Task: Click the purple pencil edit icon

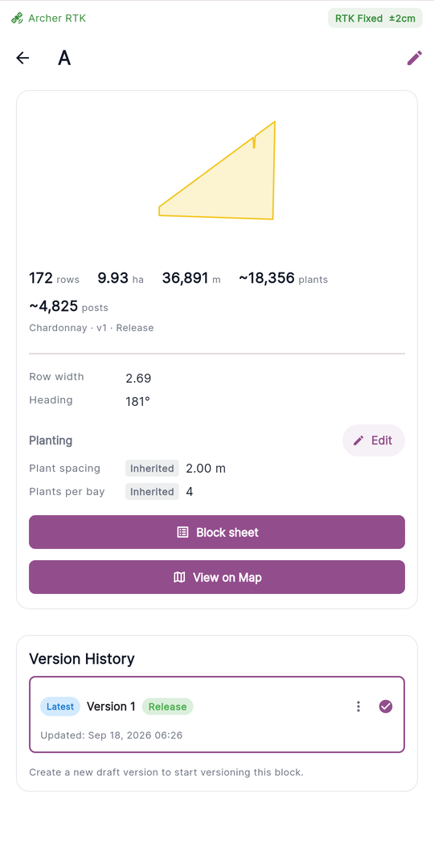Action: click(414, 58)
